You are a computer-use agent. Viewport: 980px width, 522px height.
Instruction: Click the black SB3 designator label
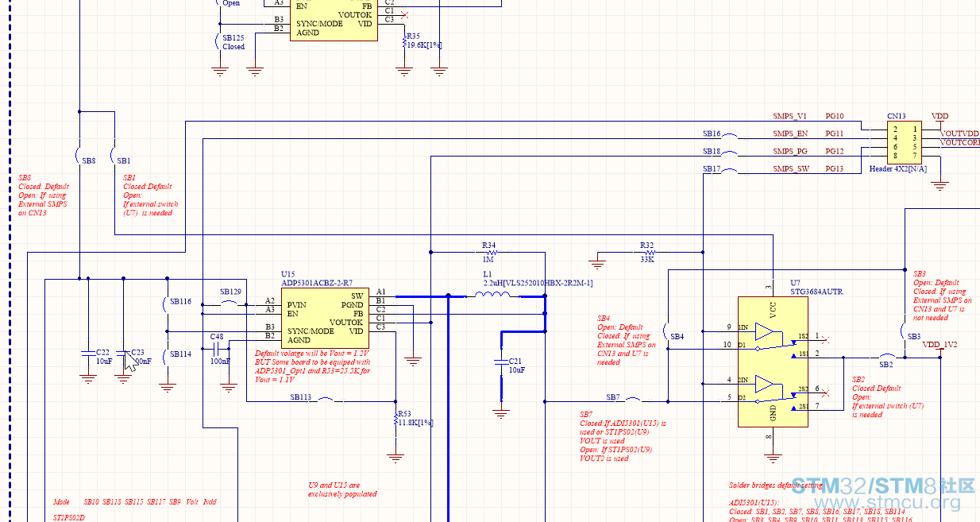[914, 337]
